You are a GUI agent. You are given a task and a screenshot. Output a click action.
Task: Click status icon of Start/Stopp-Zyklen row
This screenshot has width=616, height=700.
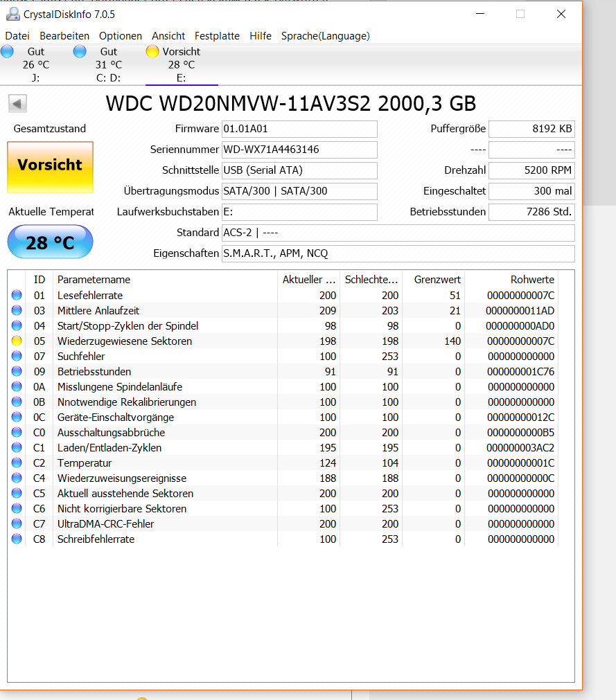[x=17, y=325]
